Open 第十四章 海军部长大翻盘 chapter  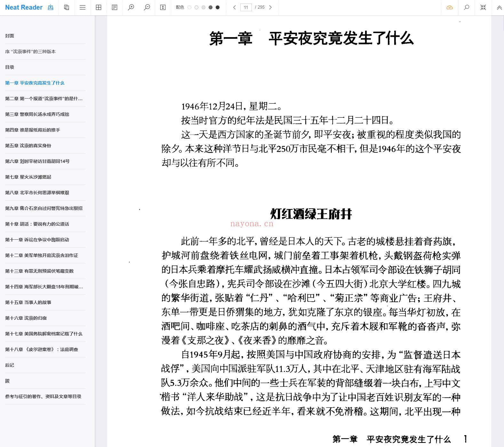click(x=45, y=287)
